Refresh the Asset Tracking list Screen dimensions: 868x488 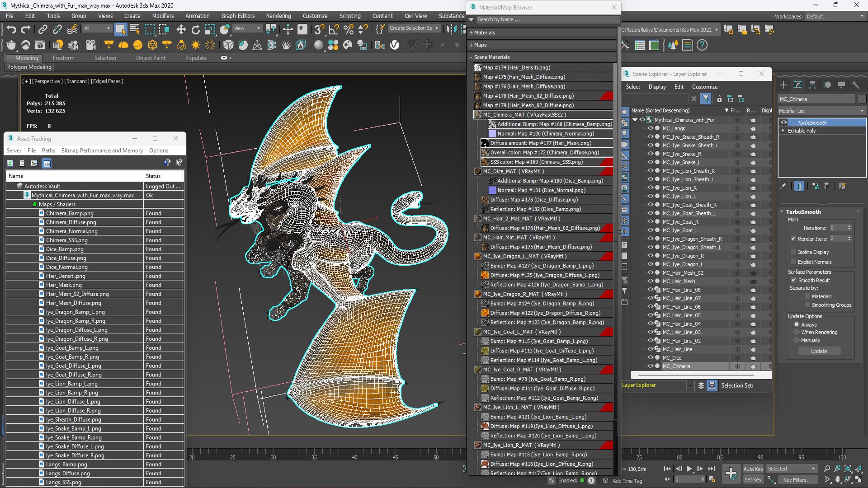tap(10, 163)
